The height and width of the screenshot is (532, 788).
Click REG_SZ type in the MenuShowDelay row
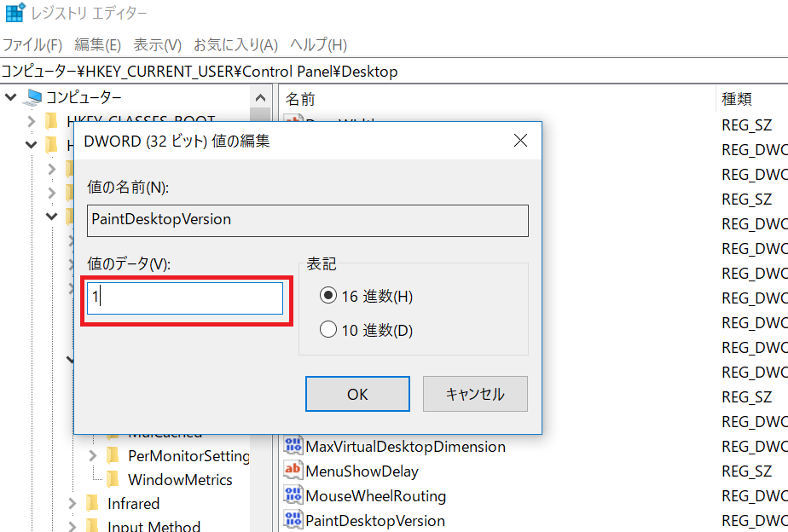[x=746, y=471]
